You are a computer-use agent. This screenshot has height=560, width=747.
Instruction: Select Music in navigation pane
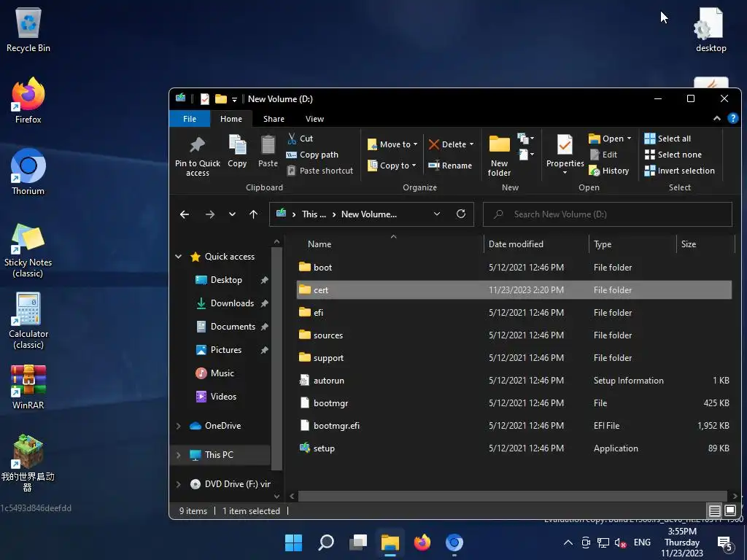tap(222, 373)
